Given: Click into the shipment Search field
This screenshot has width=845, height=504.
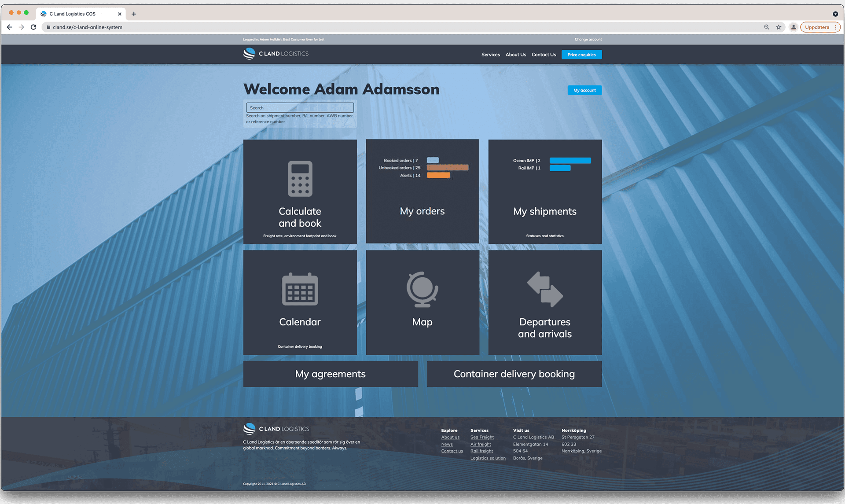Looking at the screenshot, I should coord(300,108).
